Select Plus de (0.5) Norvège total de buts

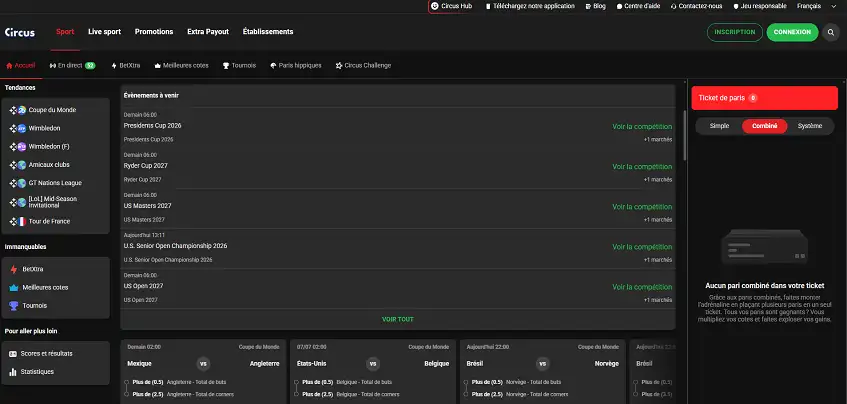[516, 382]
